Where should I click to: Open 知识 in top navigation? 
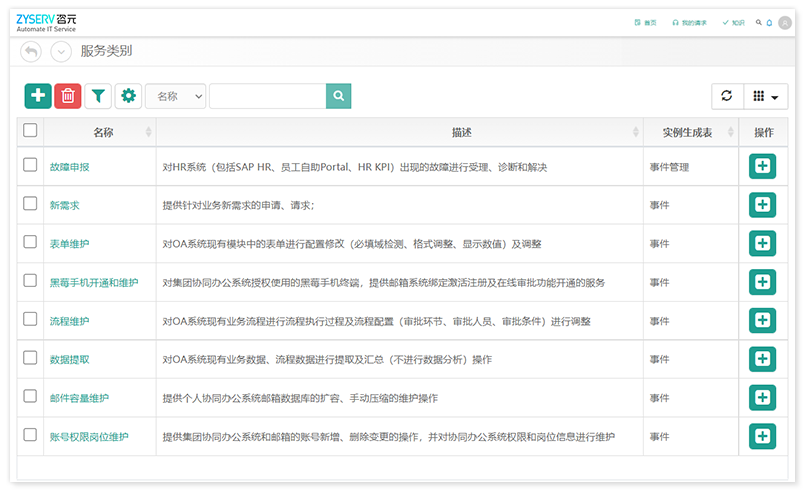pos(734,23)
